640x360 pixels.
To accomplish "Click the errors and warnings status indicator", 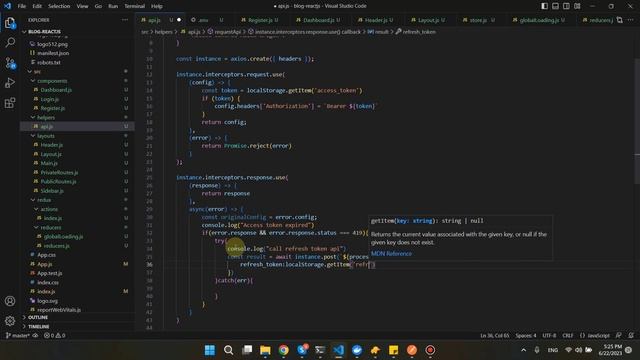I will pos(55,336).
